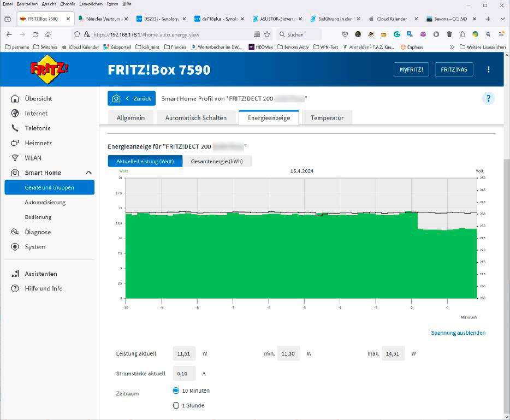Reload the page in browser
510x420 pixels.
[35, 34]
